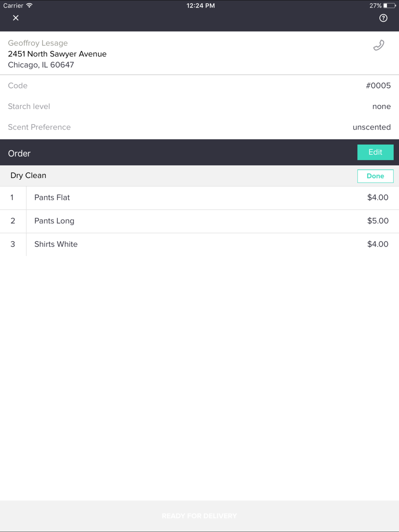The width and height of the screenshot is (399, 532).
Task: Open the Scent Preference row
Action: pos(199,127)
